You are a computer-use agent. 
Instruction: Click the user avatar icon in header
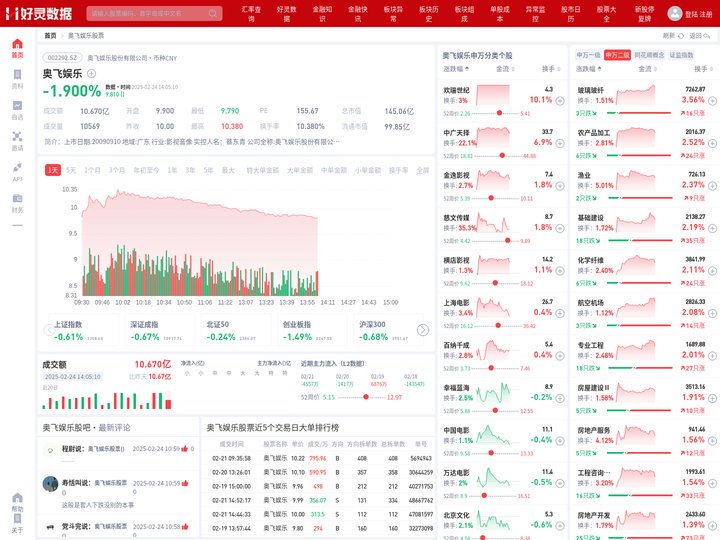click(675, 13)
